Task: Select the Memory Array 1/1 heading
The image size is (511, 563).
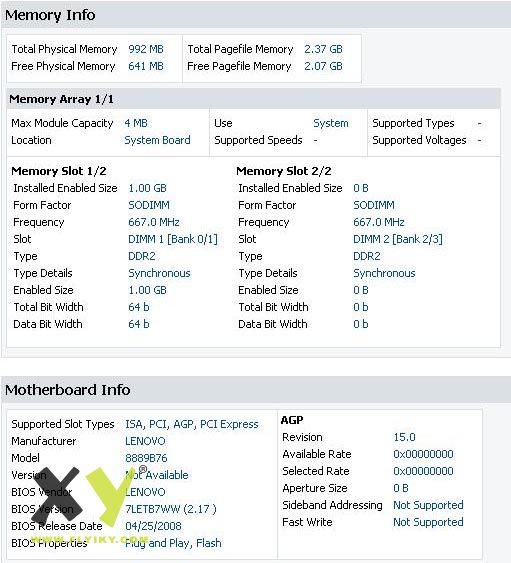Action: (61, 99)
